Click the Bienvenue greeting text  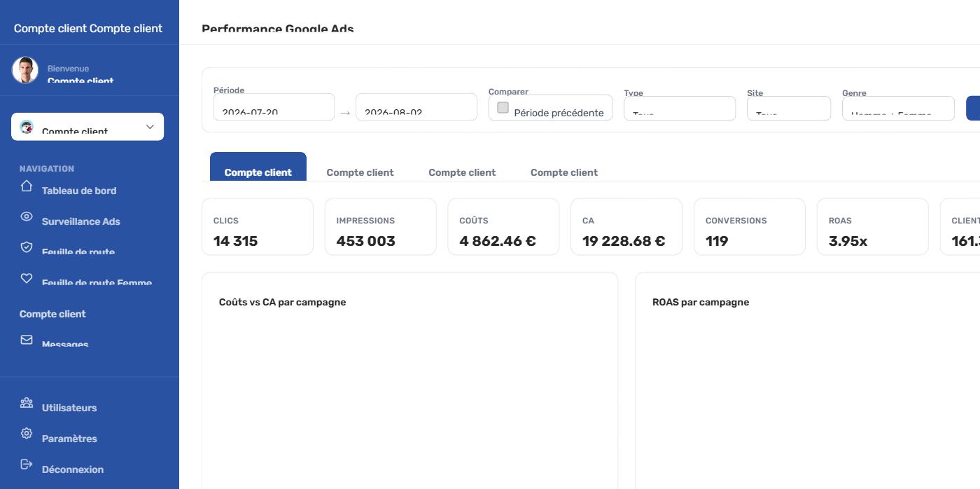[x=68, y=69]
